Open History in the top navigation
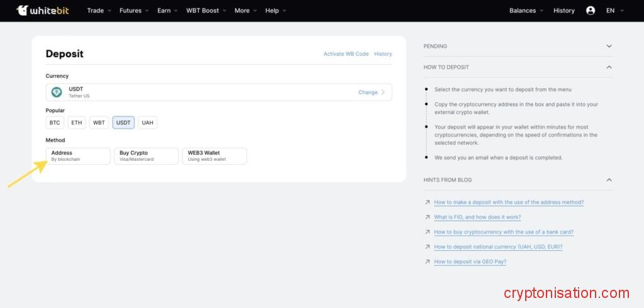 (x=563, y=11)
